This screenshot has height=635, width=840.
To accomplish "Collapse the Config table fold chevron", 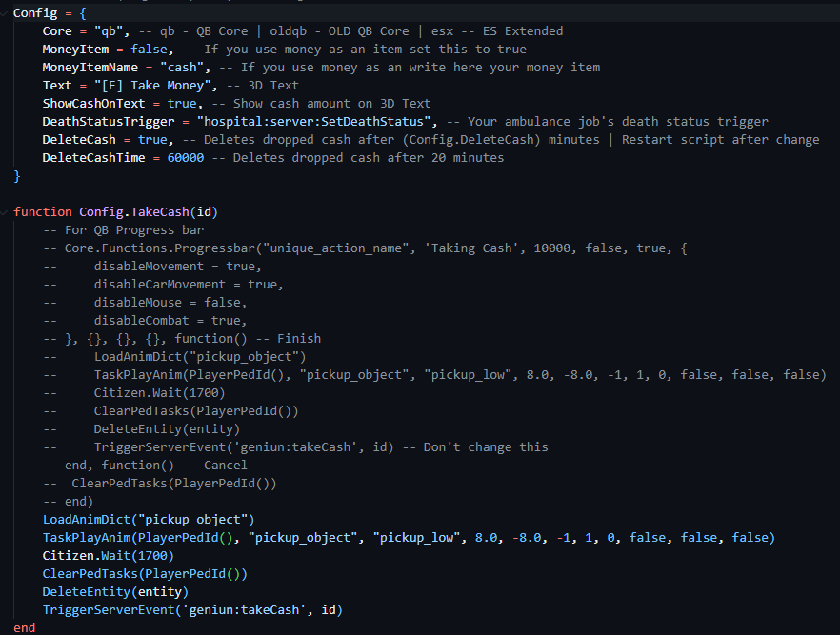I will click(x=4, y=12).
